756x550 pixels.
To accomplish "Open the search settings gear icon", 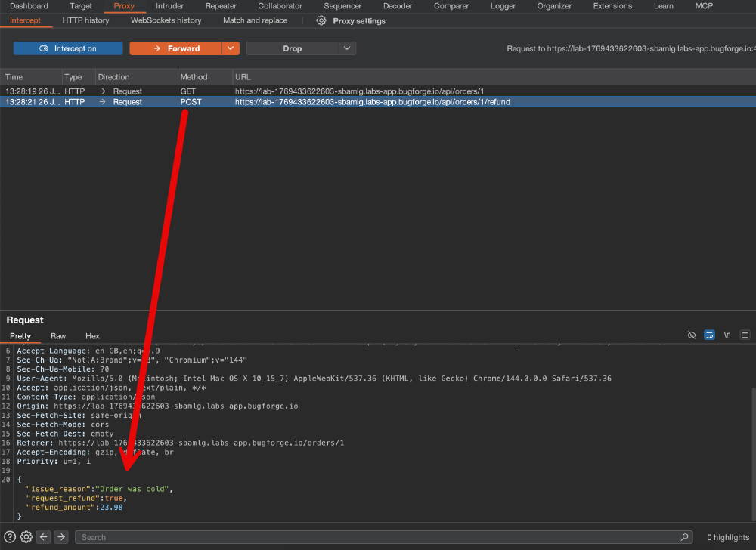I will click(26, 537).
